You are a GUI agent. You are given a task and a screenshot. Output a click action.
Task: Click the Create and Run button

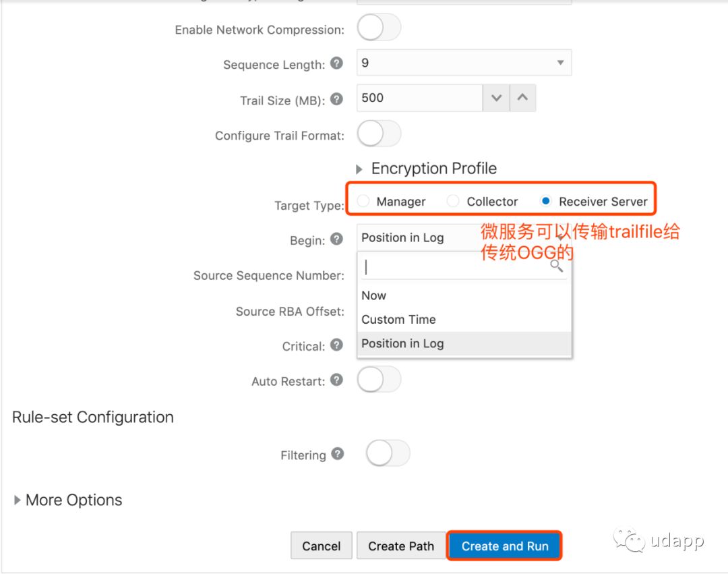coord(505,546)
